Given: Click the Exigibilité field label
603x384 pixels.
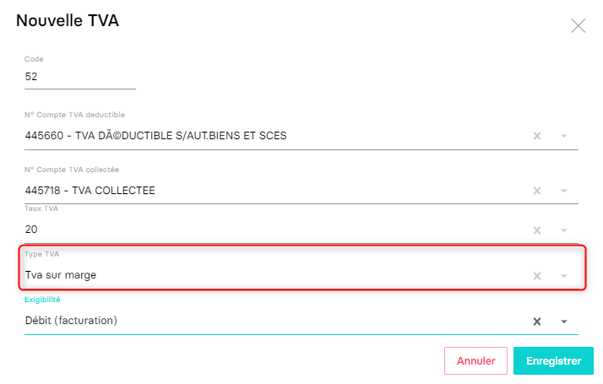Looking at the screenshot, I should pyautogui.click(x=42, y=299).
